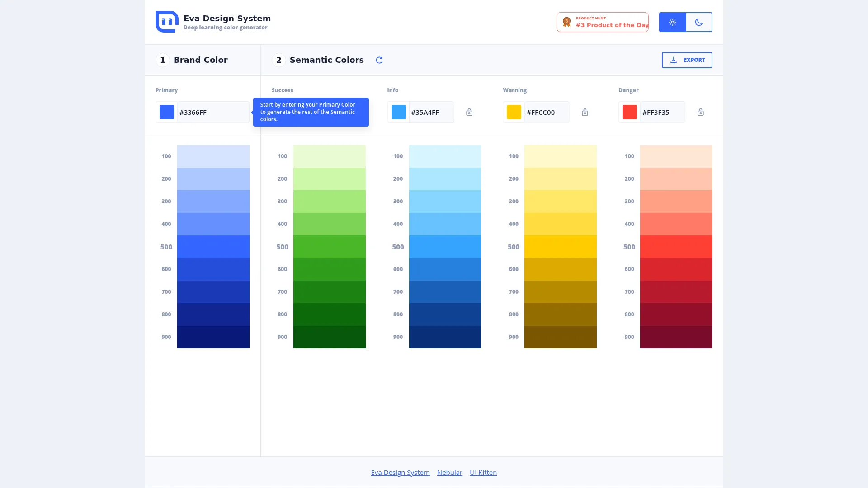Select Success 800 shade swatch
This screenshot has height=488, width=868.
click(330, 314)
